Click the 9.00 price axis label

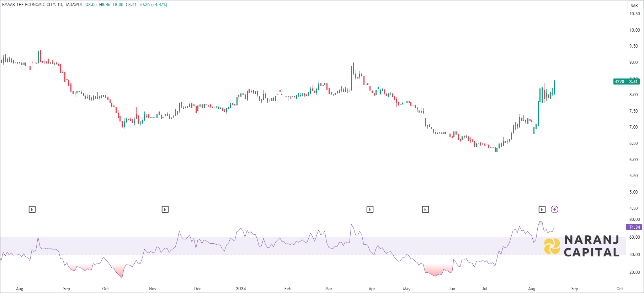click(x=633, y=63)
